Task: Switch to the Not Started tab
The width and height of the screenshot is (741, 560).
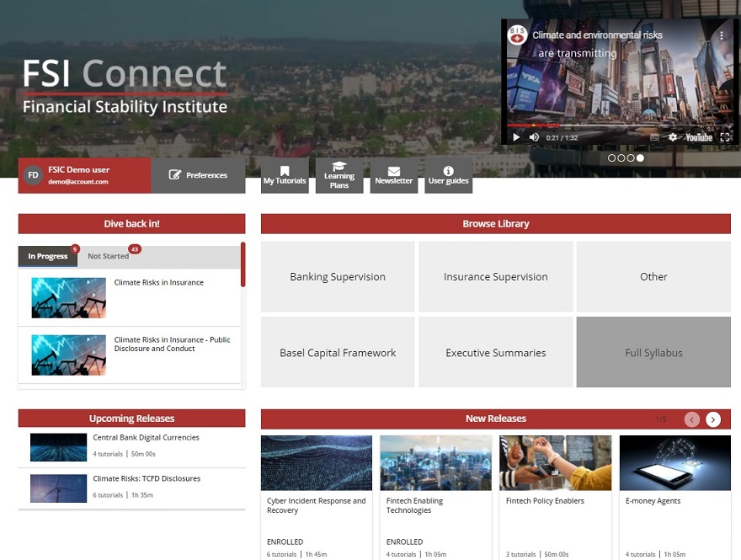Action: (x=109, y=256)
